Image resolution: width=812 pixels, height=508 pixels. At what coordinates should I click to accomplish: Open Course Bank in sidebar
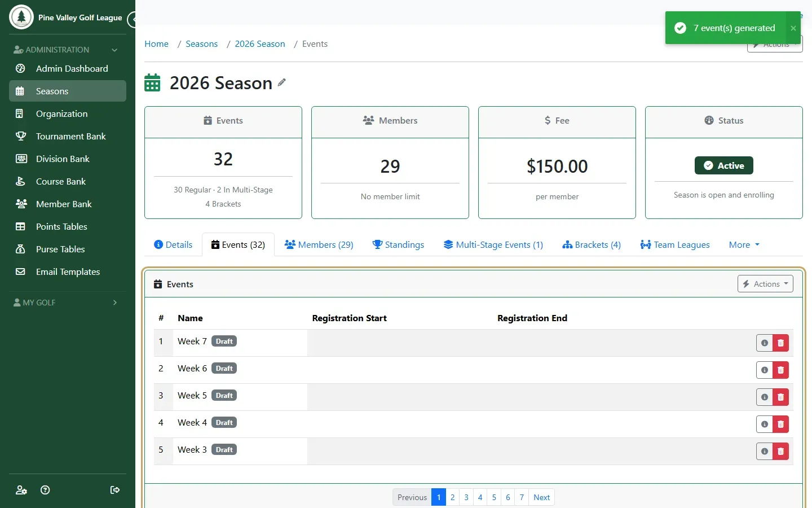[68, 182]
